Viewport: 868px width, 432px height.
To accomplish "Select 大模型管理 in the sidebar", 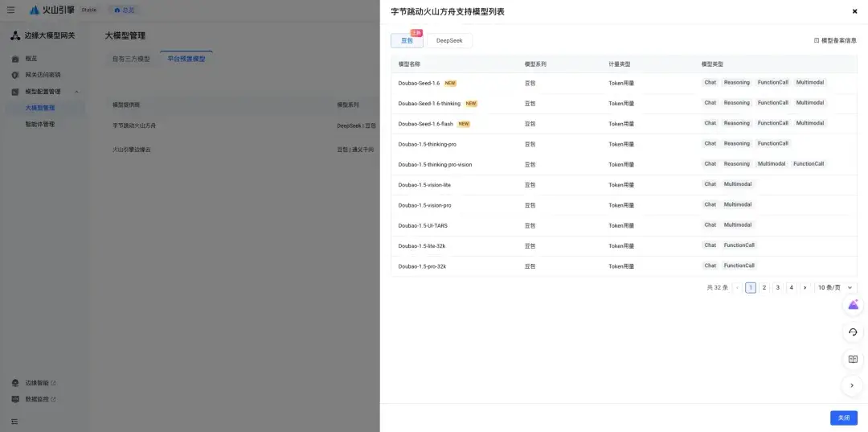I will [x=40, y=108].
